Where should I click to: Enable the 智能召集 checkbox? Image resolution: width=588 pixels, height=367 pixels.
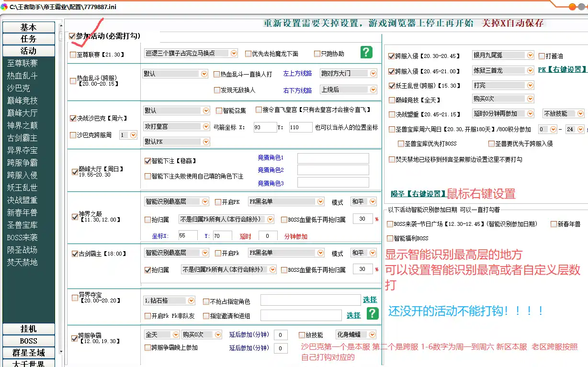(x=219, y=111)
